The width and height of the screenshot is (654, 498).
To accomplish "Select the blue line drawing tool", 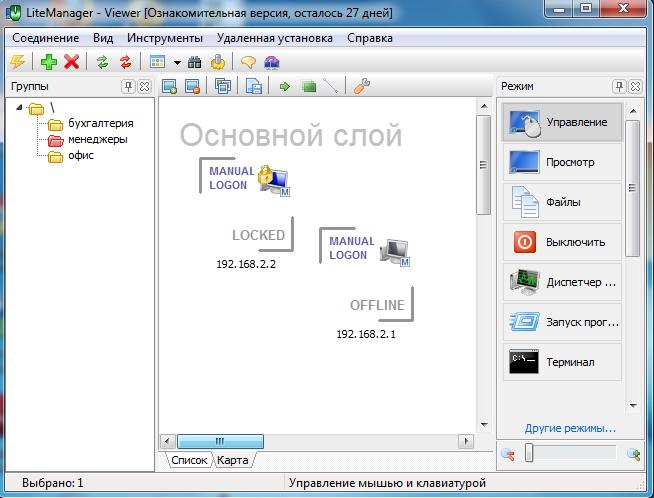I will (330, 86).
